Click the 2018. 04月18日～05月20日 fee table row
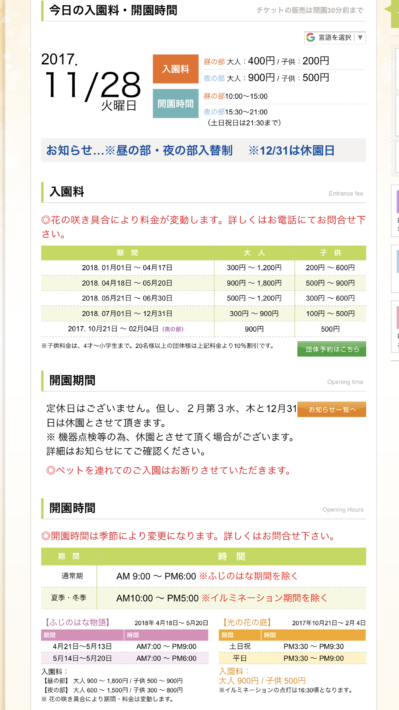This screenshot has width=399, height=710. 203,283
